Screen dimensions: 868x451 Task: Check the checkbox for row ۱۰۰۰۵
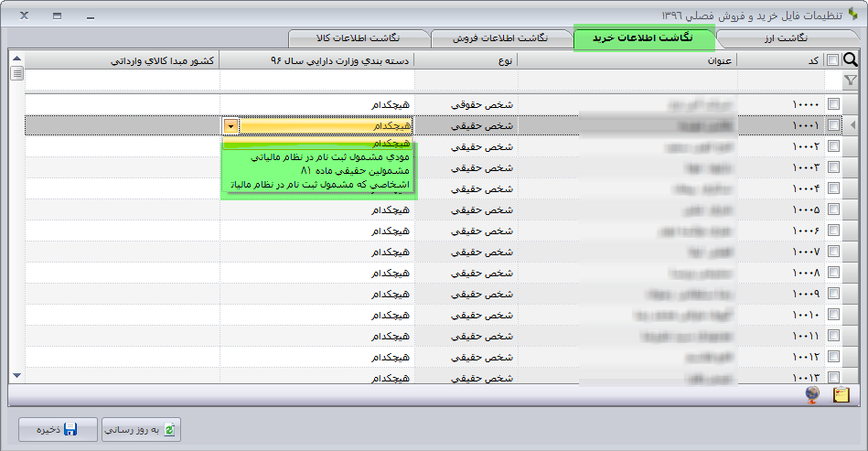tap(833, 209)
